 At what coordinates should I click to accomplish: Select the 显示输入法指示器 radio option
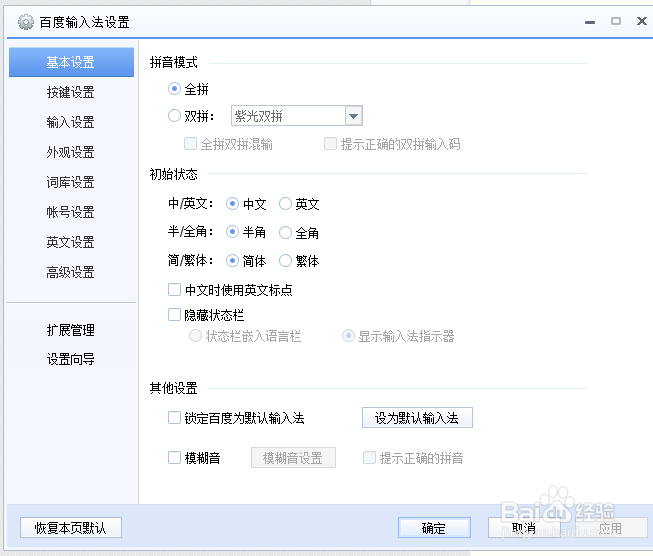pyautogui.click(x=348, y=336)
